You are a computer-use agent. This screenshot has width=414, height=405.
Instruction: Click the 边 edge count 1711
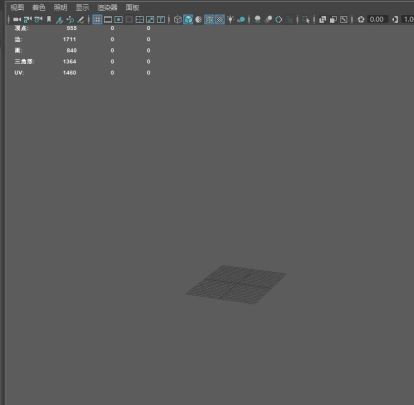pos(69,39)
